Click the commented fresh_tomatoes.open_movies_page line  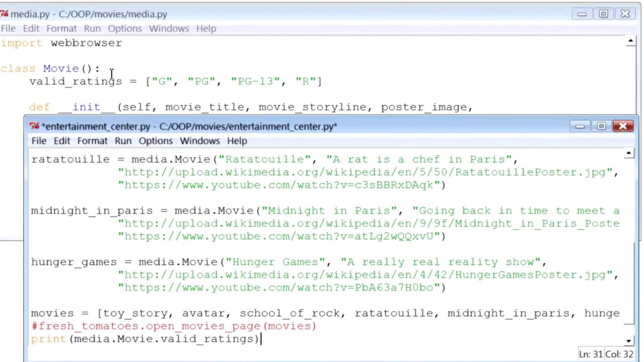pyautogui.click(x=173, y=326)
